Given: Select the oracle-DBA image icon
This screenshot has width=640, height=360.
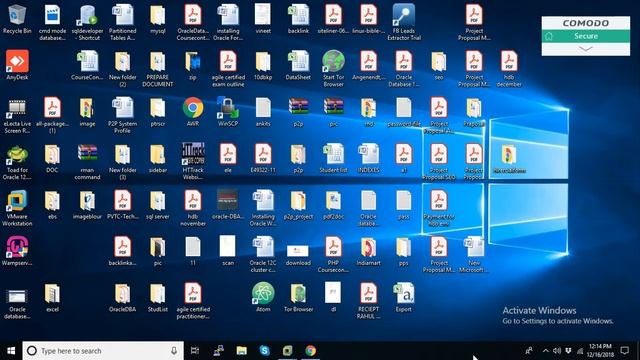Looking at the screenshot, I should click(228, 204).
